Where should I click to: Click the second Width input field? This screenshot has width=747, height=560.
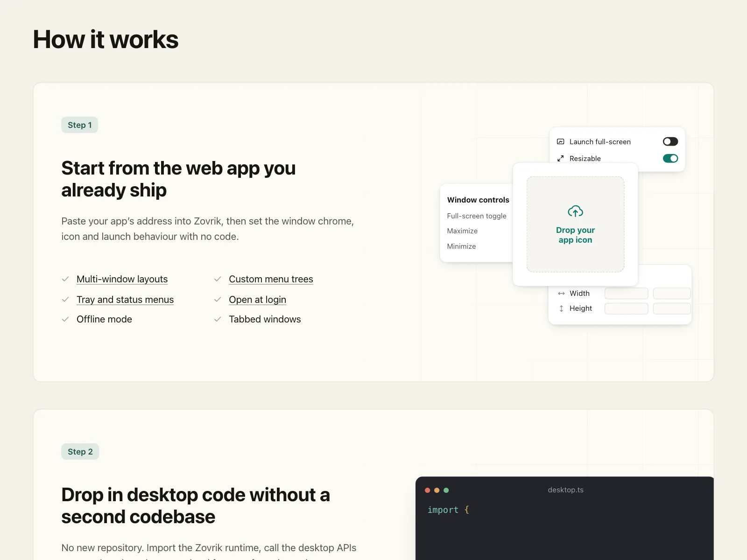672,294
